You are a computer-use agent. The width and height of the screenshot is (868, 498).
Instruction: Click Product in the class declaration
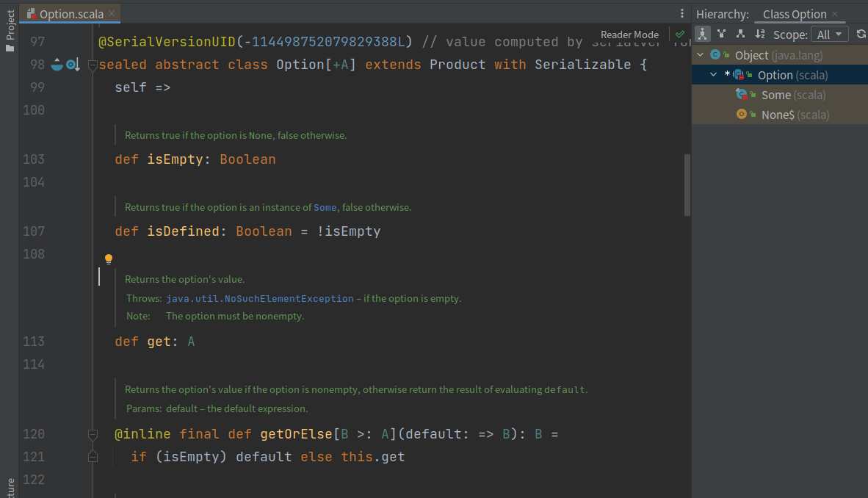[x=457, y=65]
